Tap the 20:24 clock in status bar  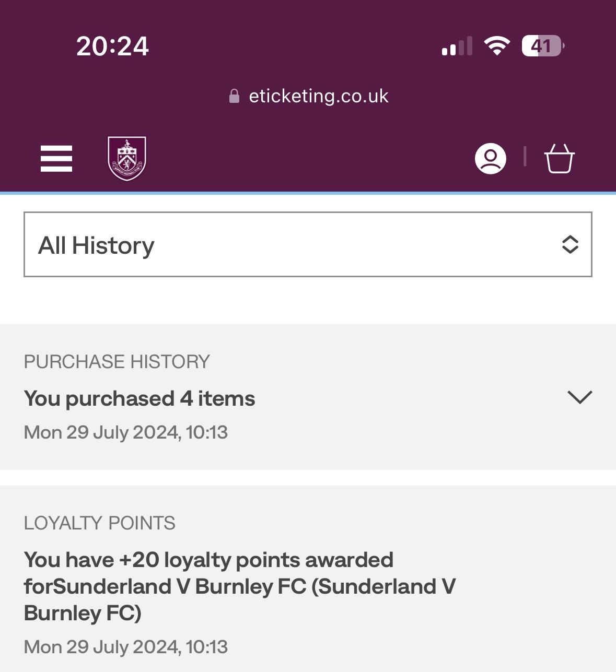[113, 46]
